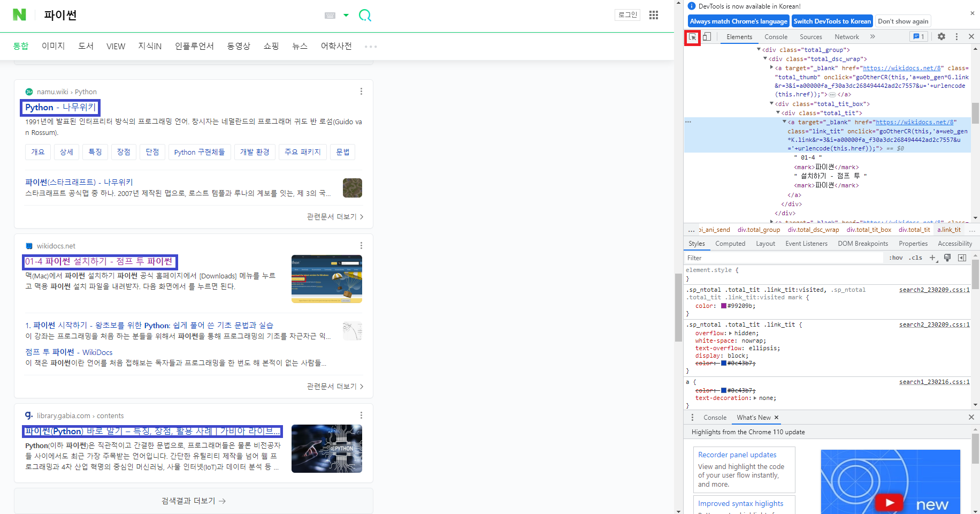Open options menu for wikidocs.net result
Viewport: 980px width, 514px height.
pyautogui.click(x=362, y=246)
